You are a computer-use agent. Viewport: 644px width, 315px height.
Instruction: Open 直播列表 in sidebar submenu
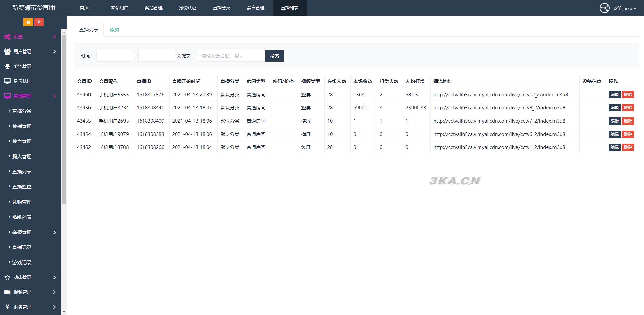tap(22, 172)
